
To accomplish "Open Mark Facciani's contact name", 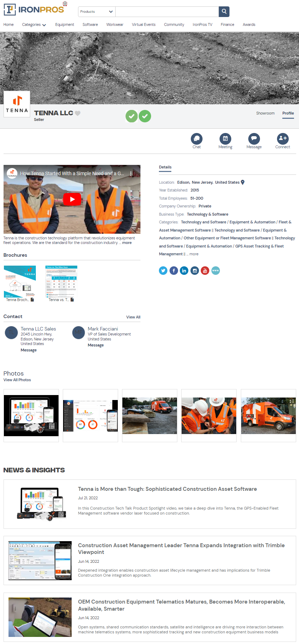I will click(103, 329).
